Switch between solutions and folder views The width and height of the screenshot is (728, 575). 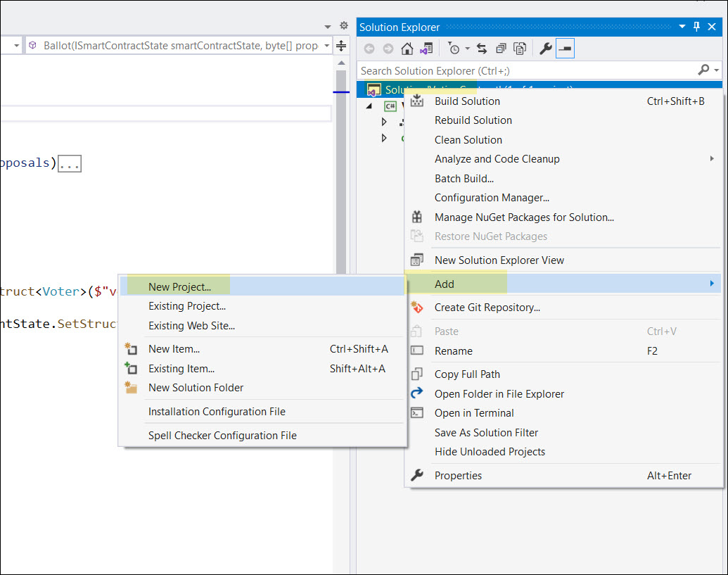point(426,49)
